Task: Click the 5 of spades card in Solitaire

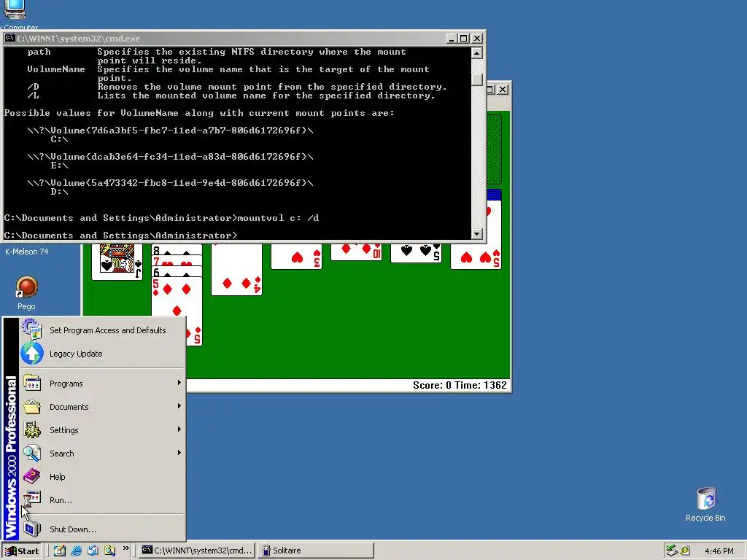Action: 416,253
